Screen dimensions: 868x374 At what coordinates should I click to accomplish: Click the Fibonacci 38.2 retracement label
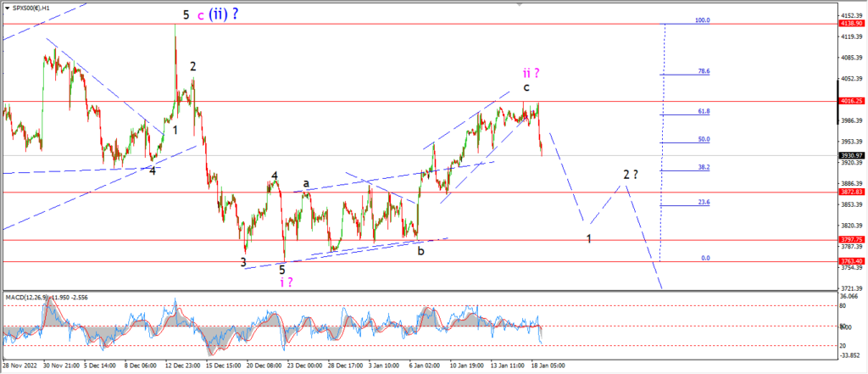pos(704,166)
